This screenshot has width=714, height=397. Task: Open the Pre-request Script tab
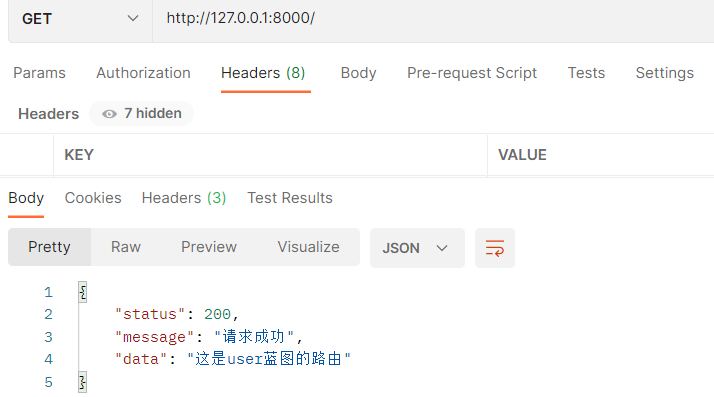472,73
